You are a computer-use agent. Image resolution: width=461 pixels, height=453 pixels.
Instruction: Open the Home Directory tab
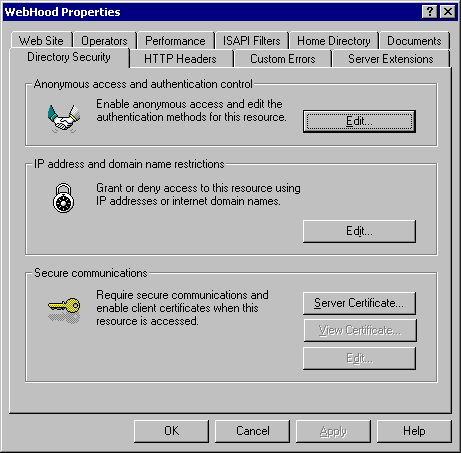334,41
